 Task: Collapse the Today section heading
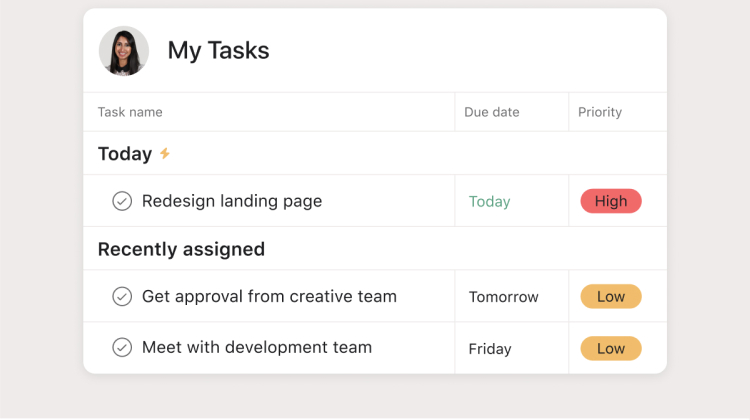point(125,154)
